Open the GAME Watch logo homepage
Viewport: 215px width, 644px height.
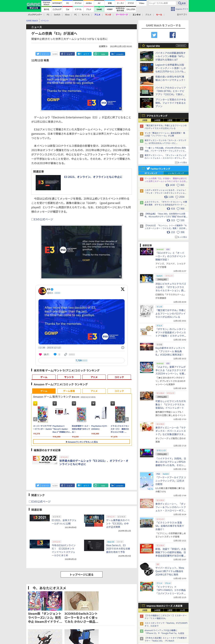coord(33,6)
